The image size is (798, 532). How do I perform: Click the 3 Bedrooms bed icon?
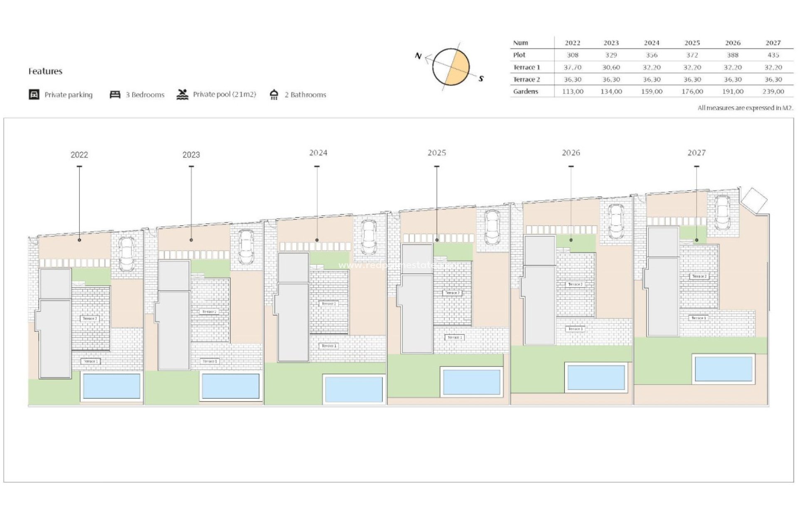tap(115, 95)
